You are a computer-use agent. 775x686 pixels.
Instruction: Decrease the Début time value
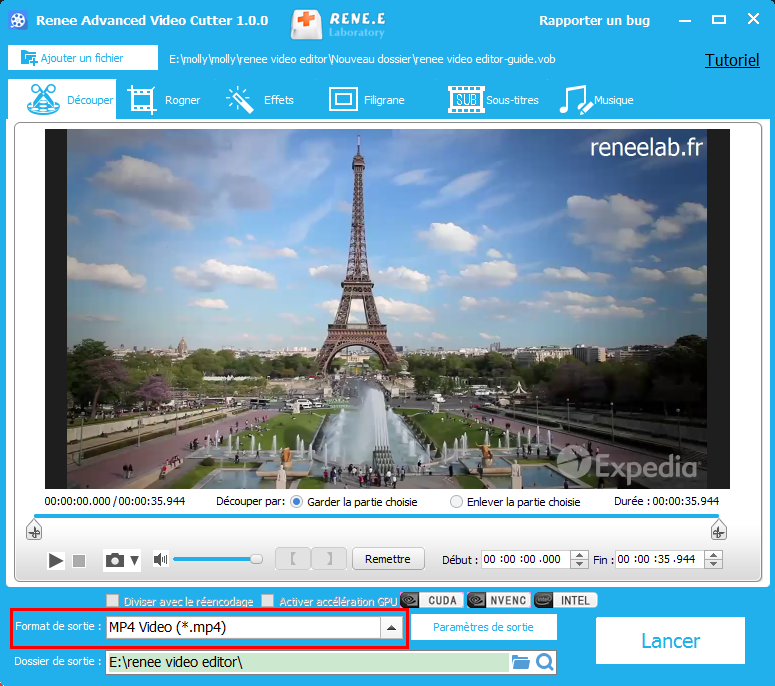pyautogui.click(x=579, y=564)
